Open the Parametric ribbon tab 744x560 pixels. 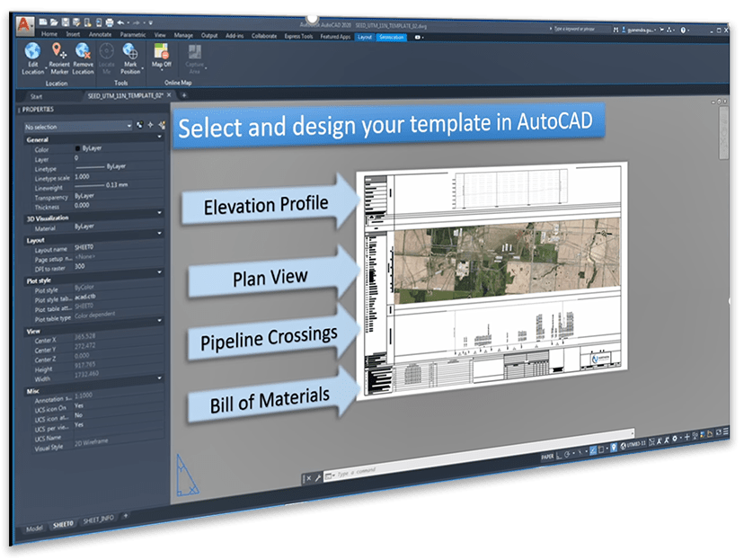pos(133,35)
